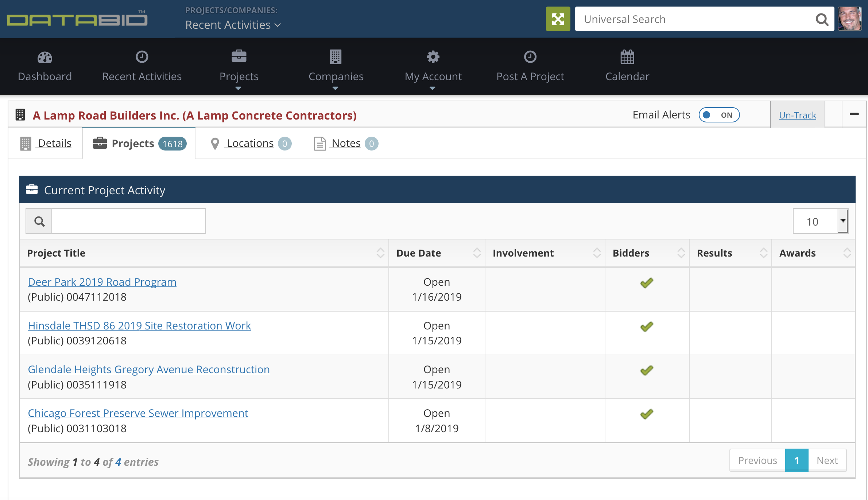Click the 1618 projects count badge
Viewport: 868px width, 500px height.
pyautogui.click(x=173, y=144)
